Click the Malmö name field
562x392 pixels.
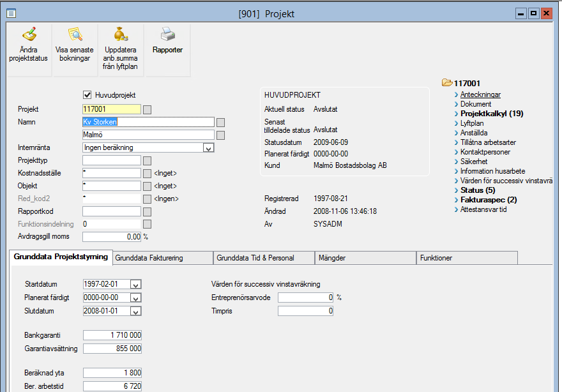pos(148,135)
